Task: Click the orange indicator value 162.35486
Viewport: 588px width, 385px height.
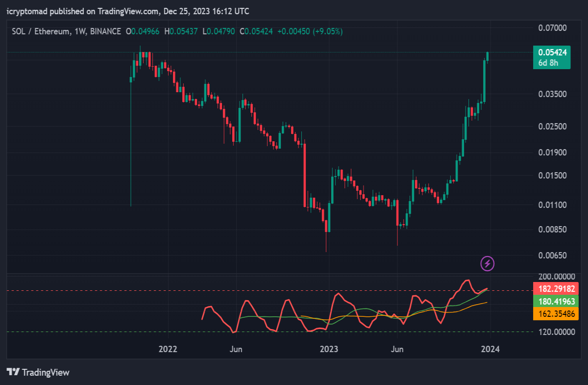Action: [x=556, y=313]
